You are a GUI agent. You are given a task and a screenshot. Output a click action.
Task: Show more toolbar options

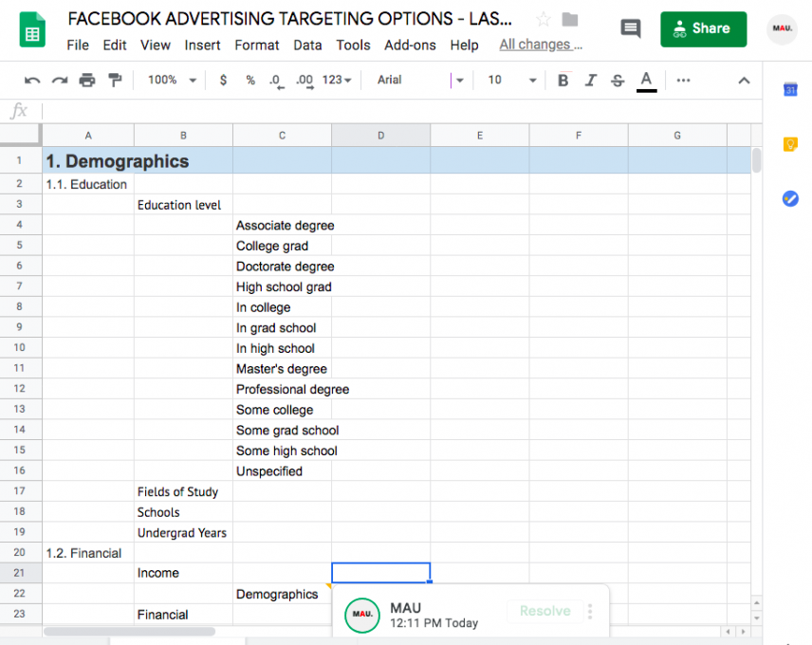coord(683,81)
